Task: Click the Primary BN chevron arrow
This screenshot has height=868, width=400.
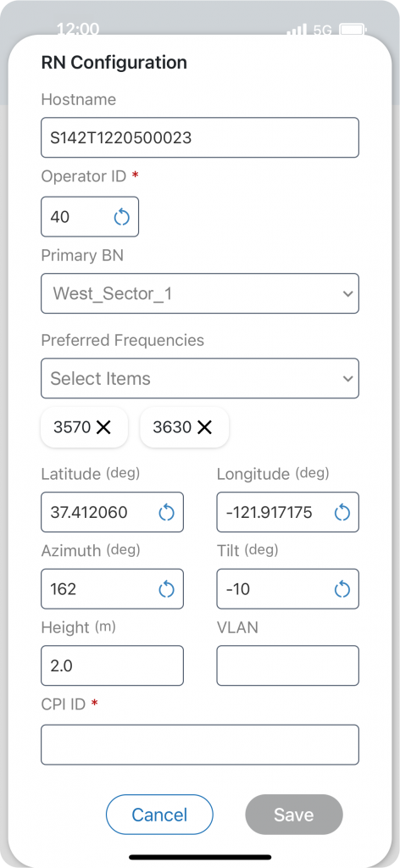Action: point(347,293)
